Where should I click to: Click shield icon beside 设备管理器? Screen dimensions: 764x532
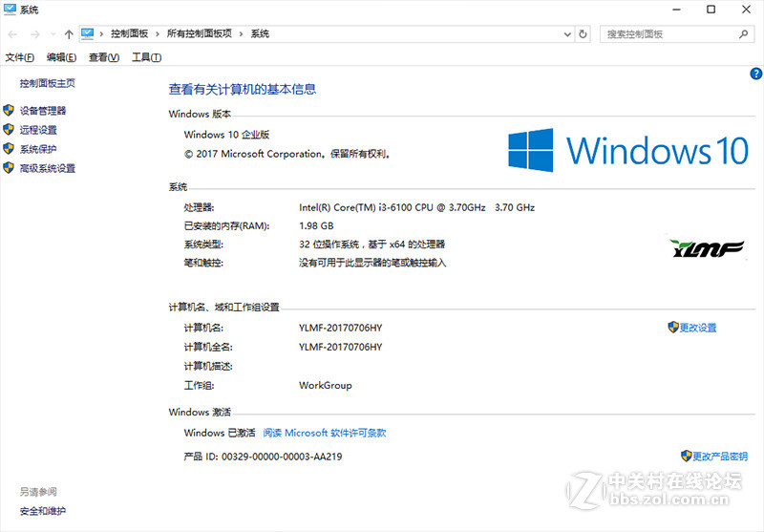(9, 110)
